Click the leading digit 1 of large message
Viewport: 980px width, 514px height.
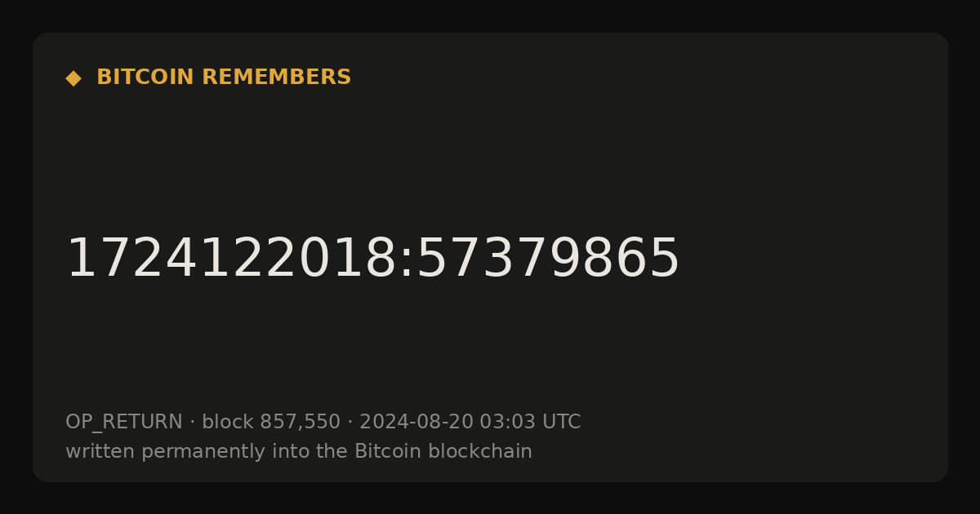(82, 259)
